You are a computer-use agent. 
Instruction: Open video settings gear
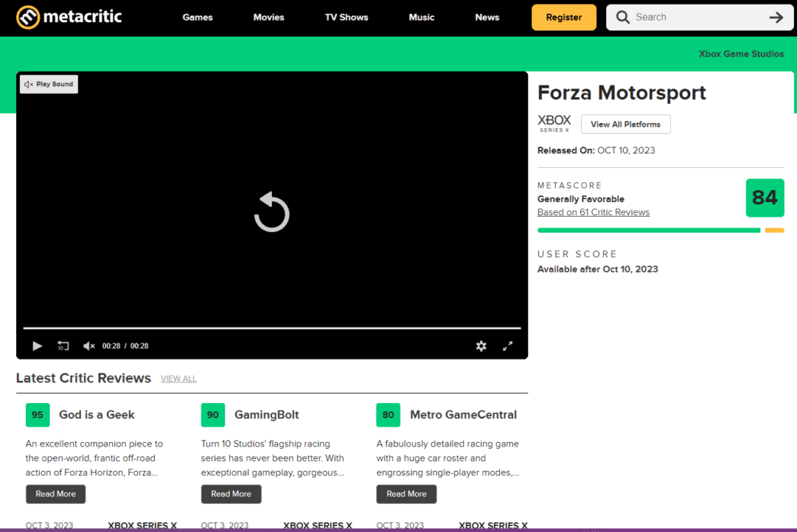(482, 346)
